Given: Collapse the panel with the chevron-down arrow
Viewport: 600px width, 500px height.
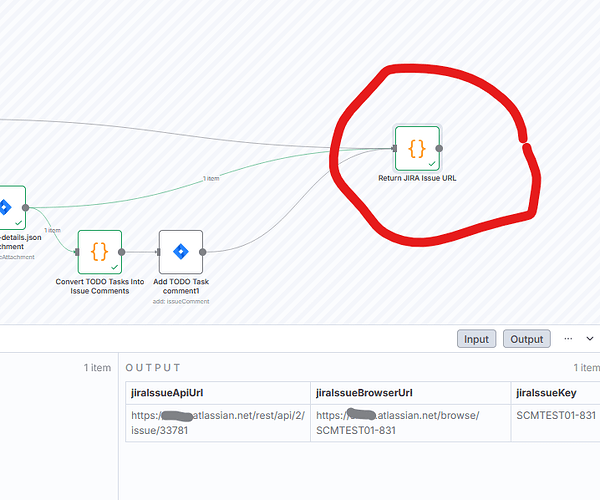Looking at the screenshot, I should pyautogui.click(x=590, y=339).
